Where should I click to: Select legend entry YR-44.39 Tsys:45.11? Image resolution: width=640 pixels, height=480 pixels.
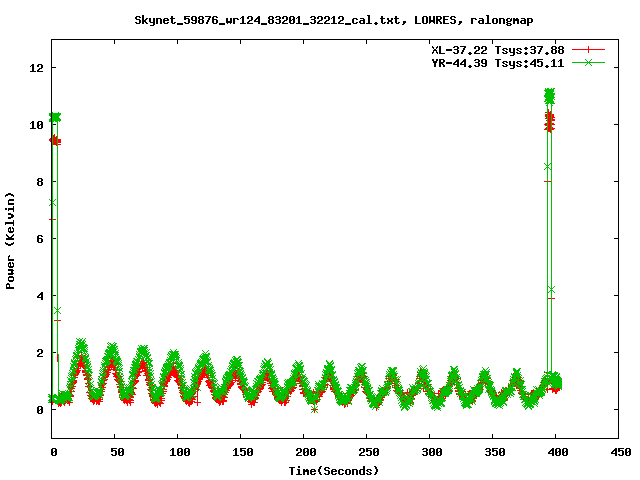(x=498, y=63)
